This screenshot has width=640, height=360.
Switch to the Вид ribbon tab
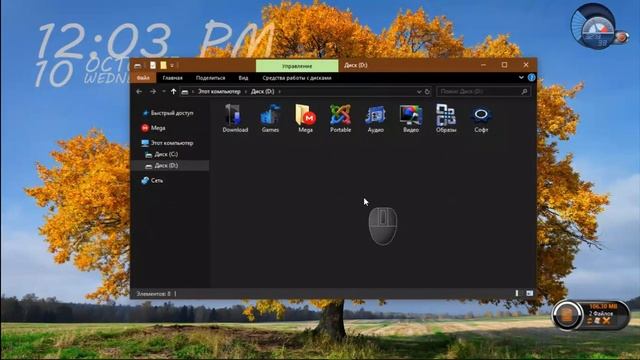pos(243,78)
